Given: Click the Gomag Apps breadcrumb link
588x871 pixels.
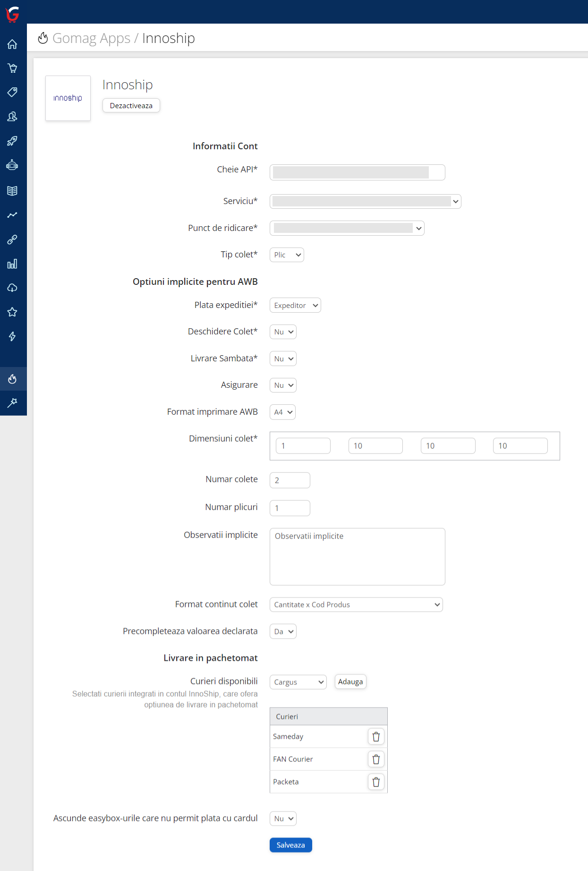Looking at the screenshot, I should pyautogui.click(x=91, y=38).
